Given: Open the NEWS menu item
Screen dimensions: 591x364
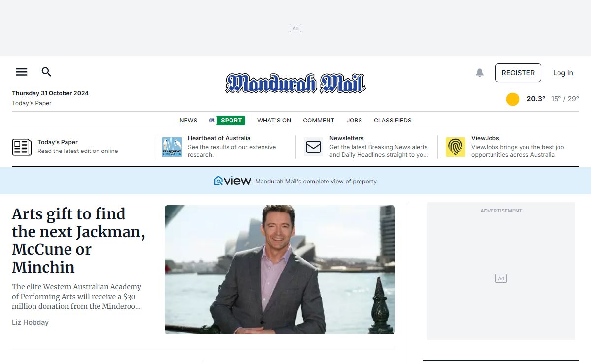Looking at the screenshot, I should pos(188,121).
